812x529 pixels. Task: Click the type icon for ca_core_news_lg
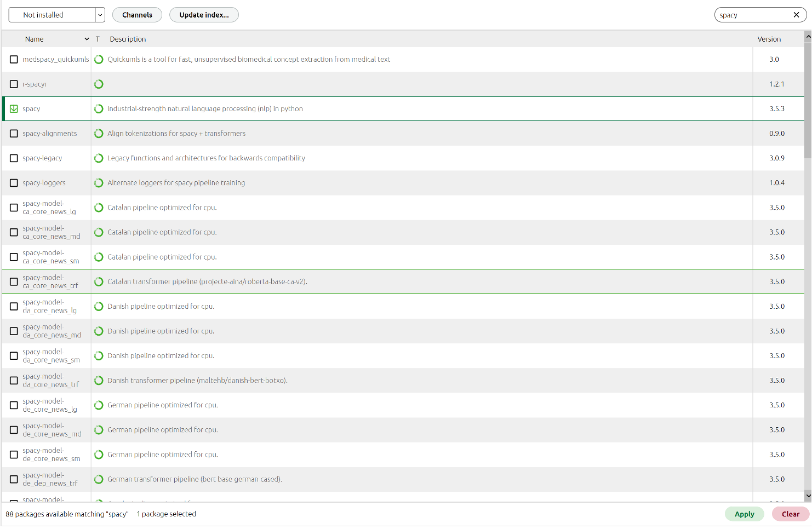(99, 208)
